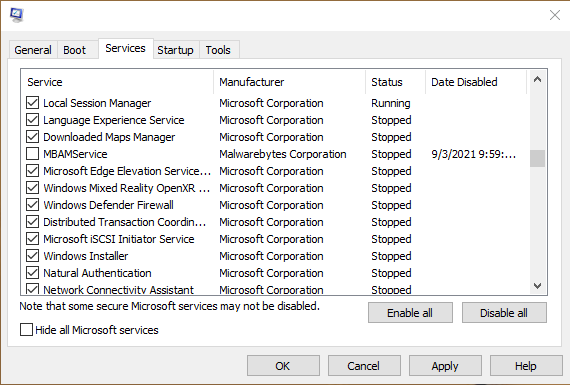Switch to the General tab
This screenshot has width=570, height=385.
33,50
